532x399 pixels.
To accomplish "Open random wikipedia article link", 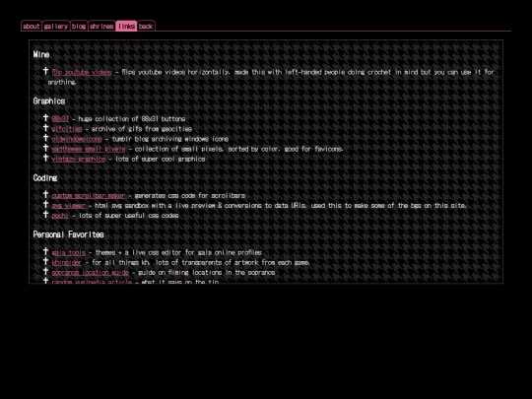I will point(92,282).
